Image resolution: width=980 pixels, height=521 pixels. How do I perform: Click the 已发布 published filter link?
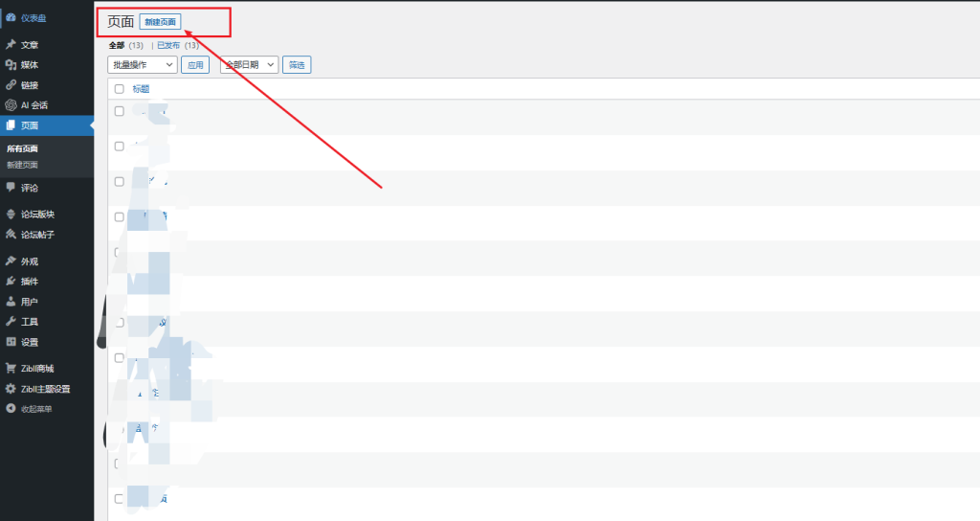pos(168,45)
